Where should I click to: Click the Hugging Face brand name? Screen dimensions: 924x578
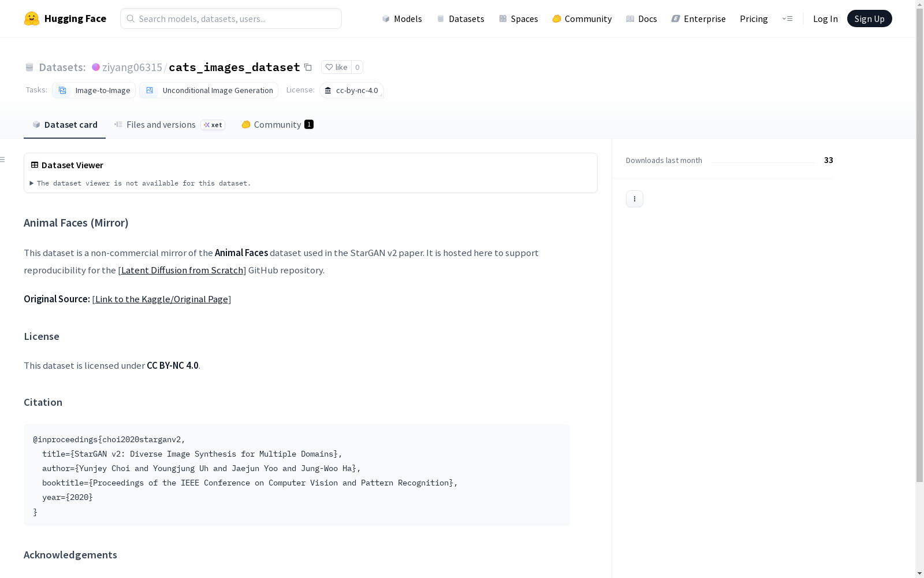pos(75,18)
